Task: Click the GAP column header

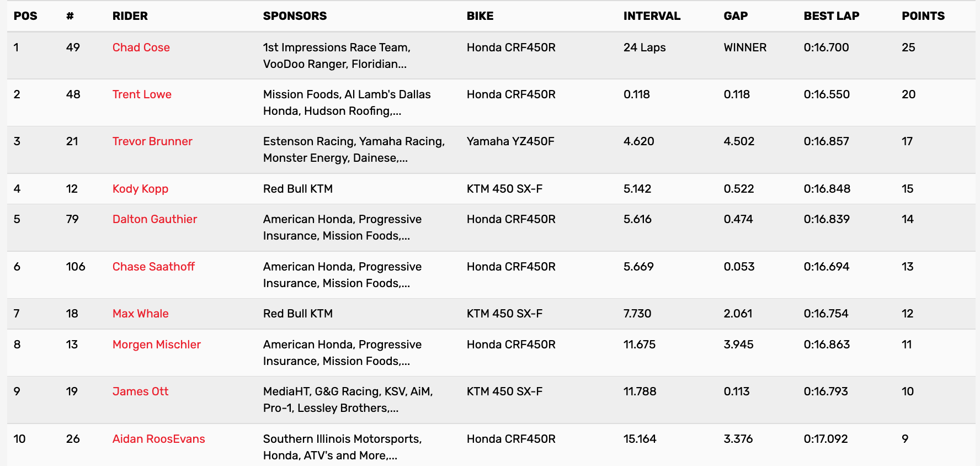Action: 736,16
